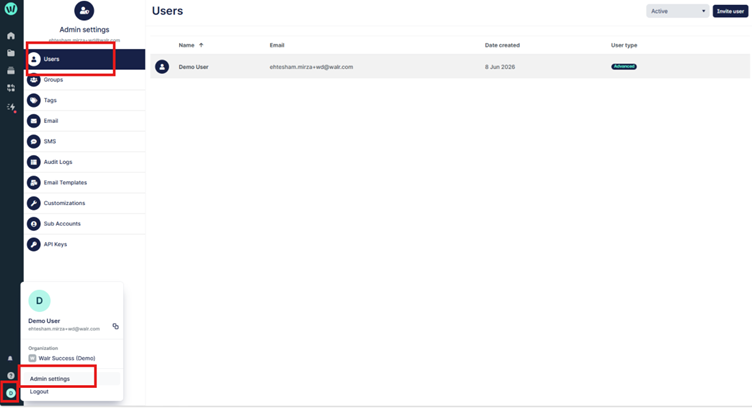Image resolution: width=752 pixels, height=420 pixels.
Task: Select Tags in admin menu
Action: [x=85, y=100]
